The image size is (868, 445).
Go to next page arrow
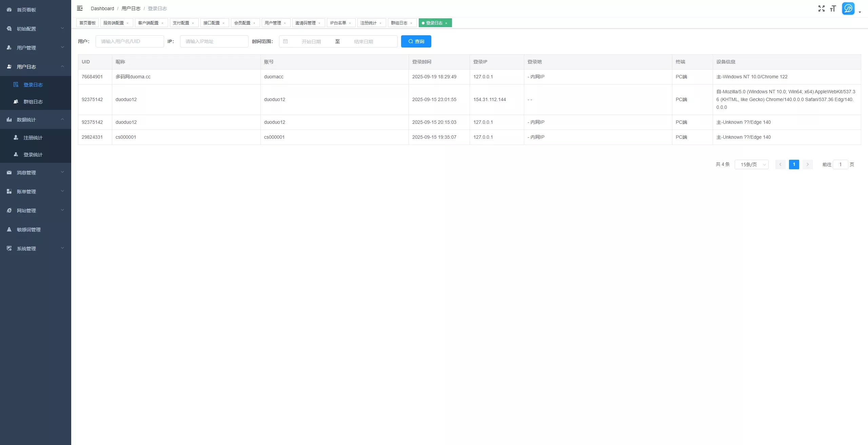807,165
